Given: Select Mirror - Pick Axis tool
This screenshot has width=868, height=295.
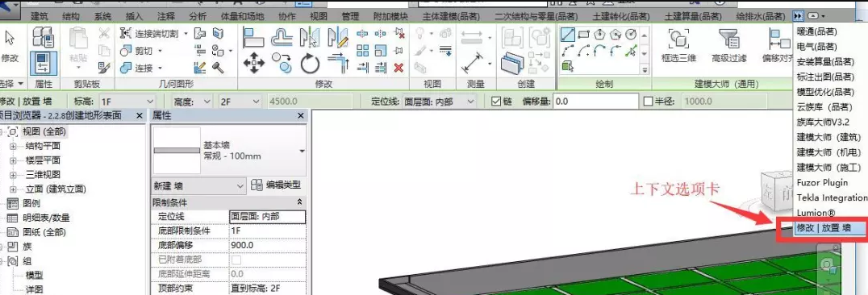Looking at the screenshot, I should point(310,37).
